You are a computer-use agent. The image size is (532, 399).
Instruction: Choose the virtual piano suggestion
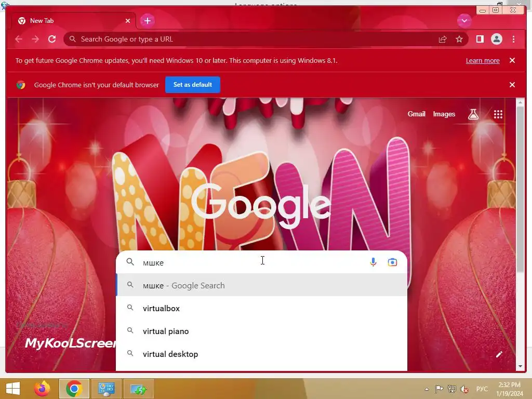[x=261, y=331]
